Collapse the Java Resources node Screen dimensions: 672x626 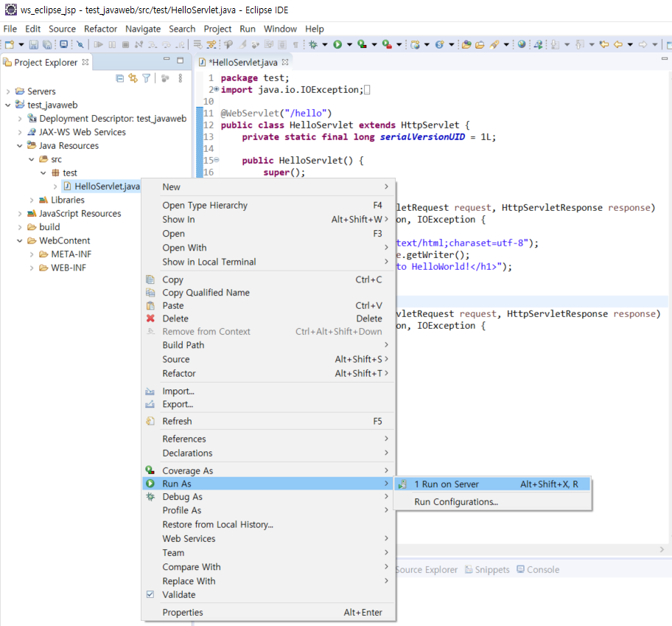pyautogui.click(x=20, y=146)
